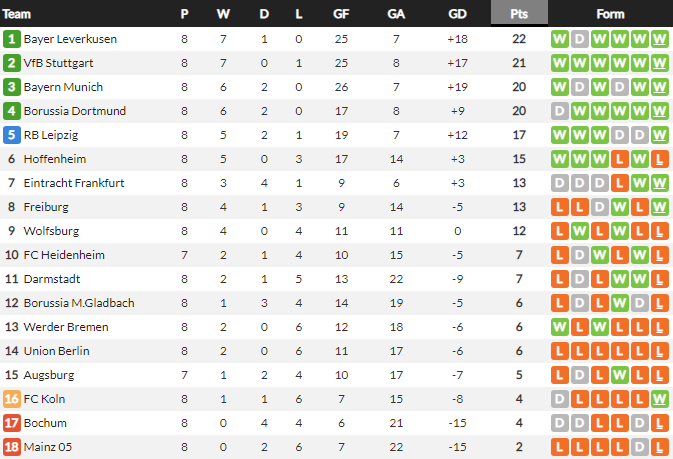Click the draw badge in Borussia Dortmund's form
The height and width of the screenshot is (459, 673).
[560, 111]
